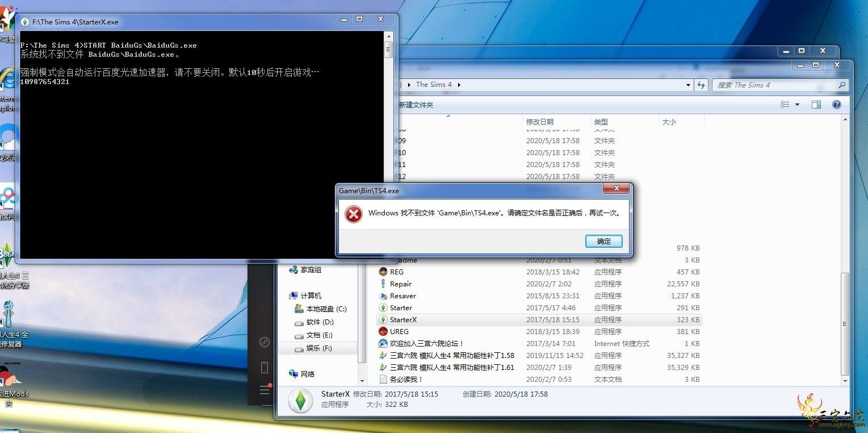The image size is (868, 433).
Task: Click the search magnifier icon in Explorer
Action: [x=842, y=85]
